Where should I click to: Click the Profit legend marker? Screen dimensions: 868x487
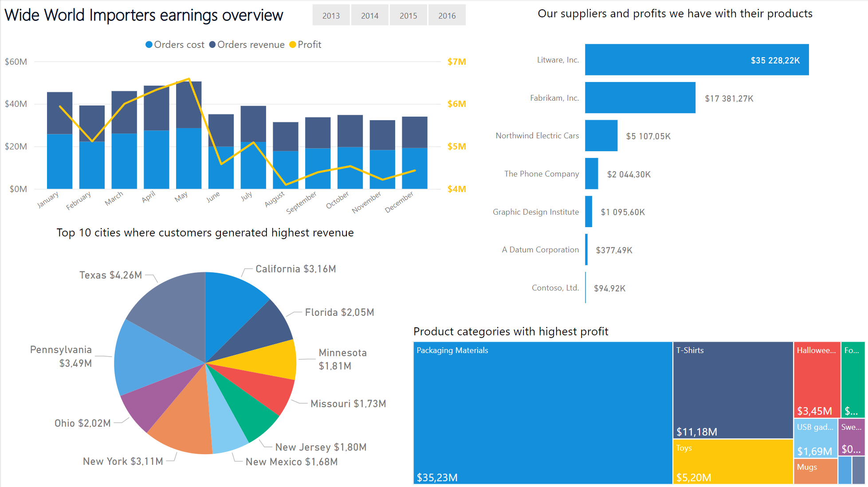point(293,45)
